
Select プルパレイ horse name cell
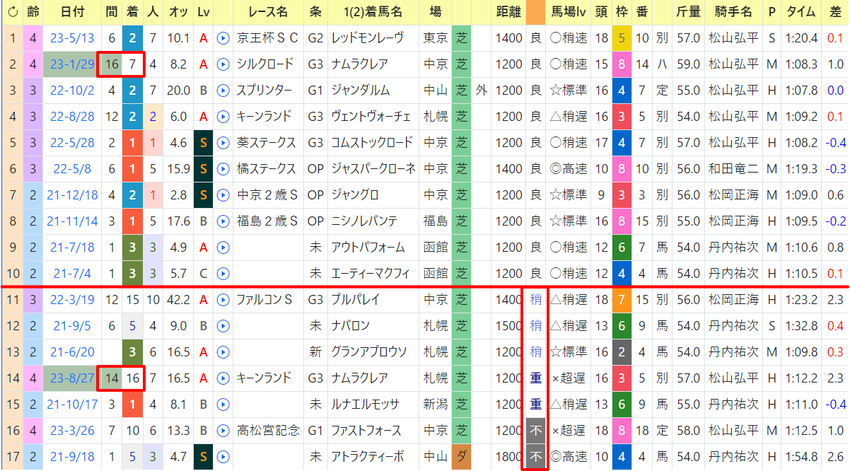pos(356,300)
